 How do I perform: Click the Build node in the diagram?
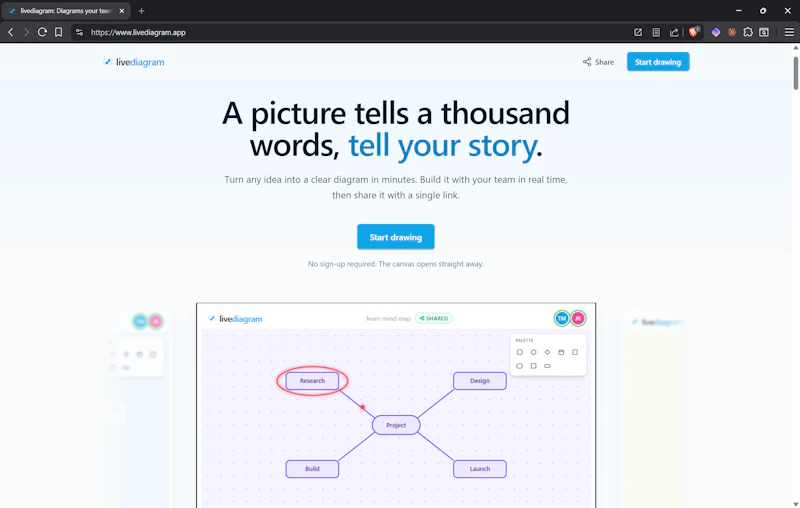312,469
